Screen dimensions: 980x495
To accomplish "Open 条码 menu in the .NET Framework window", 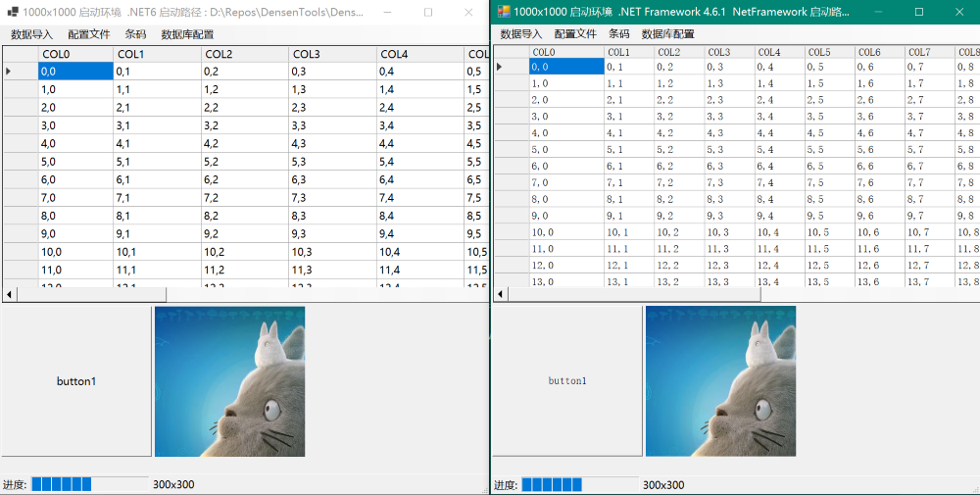I will [x=619, y=33].
